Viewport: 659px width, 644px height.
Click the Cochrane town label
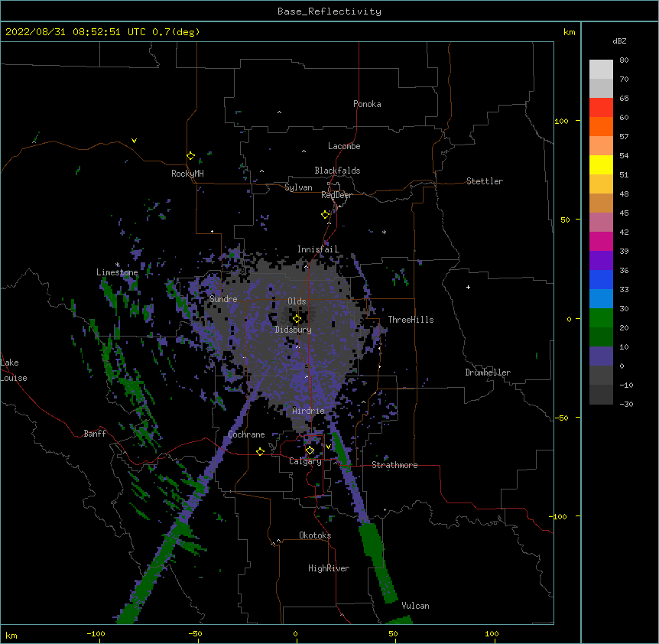tap(246, 434)
